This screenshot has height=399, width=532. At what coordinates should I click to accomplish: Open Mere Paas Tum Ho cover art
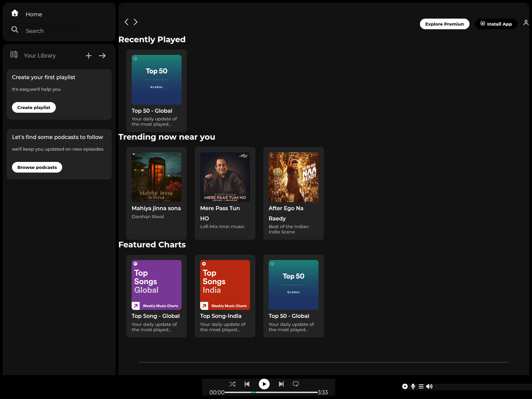tap(225, 177)
